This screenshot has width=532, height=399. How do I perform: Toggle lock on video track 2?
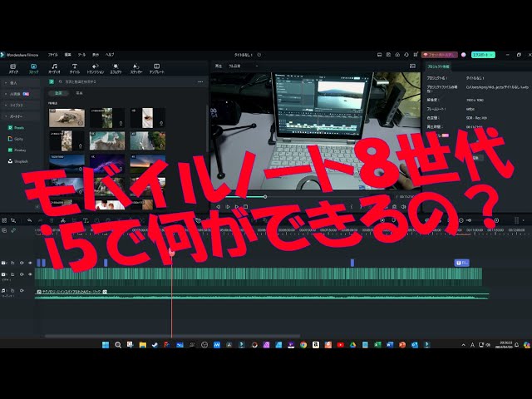(12, 263)
